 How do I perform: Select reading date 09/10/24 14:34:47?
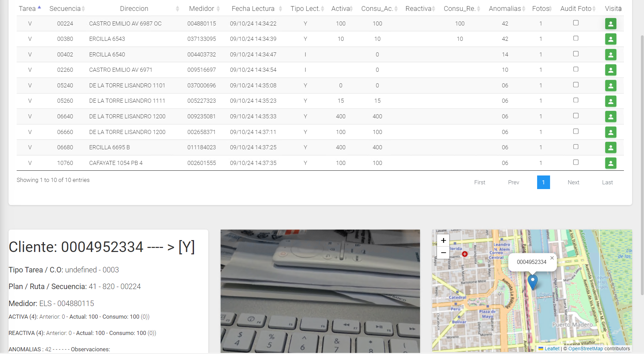253,54
